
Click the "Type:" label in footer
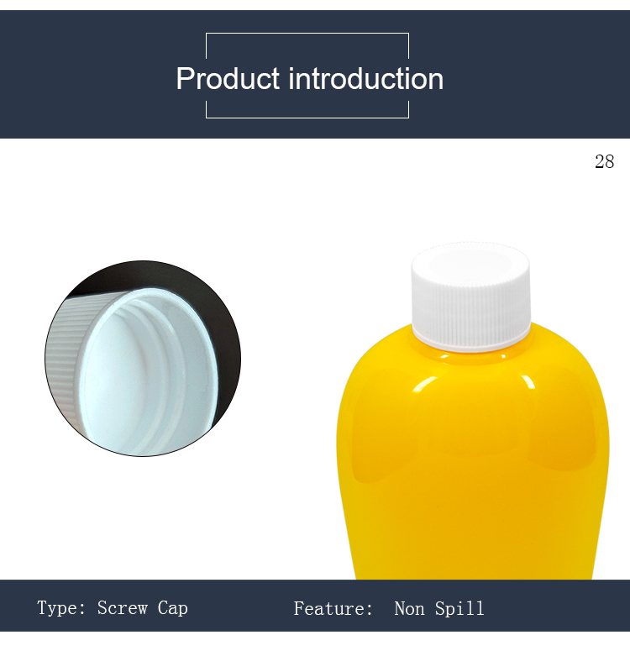click(x=61, y=607)
